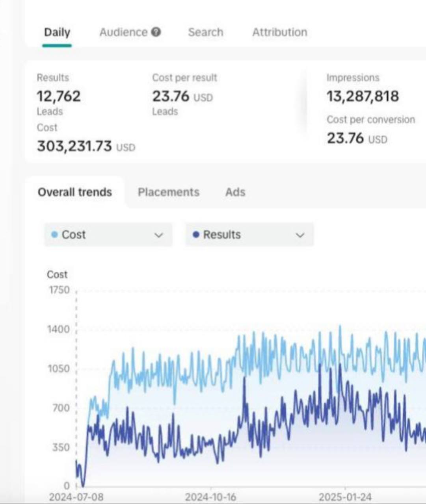Switch to the Audience tab
Viewport: 426px width, 504px height.
coord(123,32)
